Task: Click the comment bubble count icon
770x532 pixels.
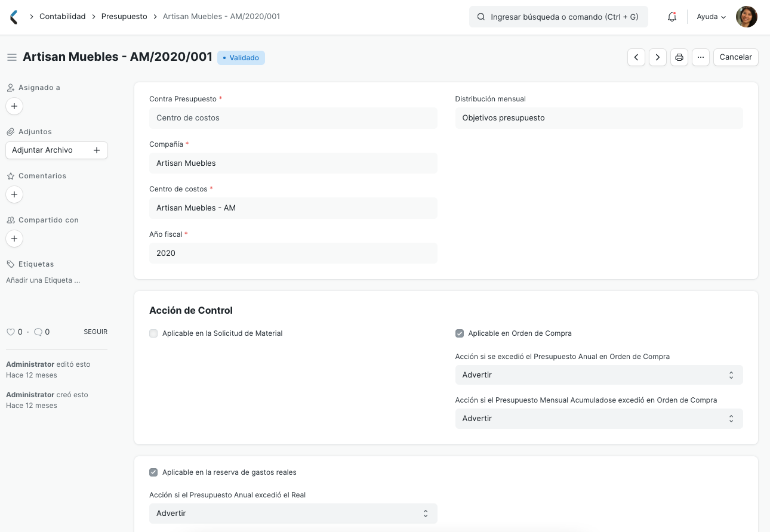Action: [38, 332]
